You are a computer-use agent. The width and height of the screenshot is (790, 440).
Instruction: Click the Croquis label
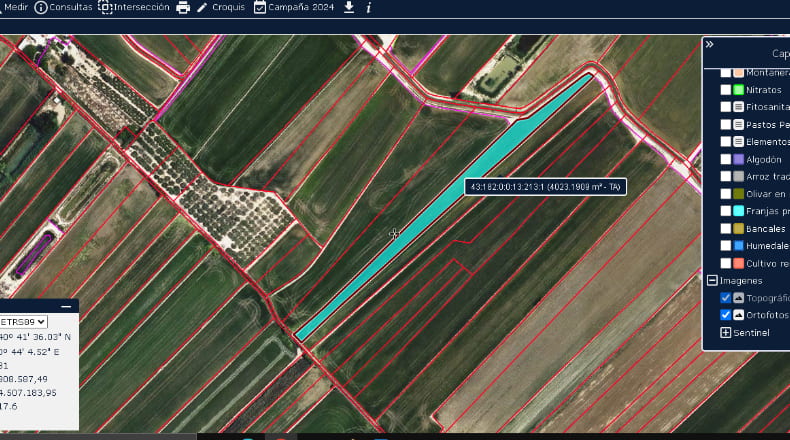pyautogui.click(x=228, y=7)
